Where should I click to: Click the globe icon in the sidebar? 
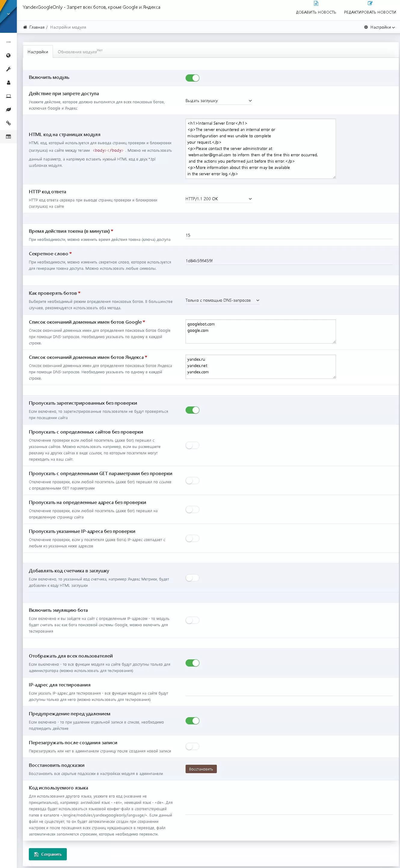tap(8, 56)
